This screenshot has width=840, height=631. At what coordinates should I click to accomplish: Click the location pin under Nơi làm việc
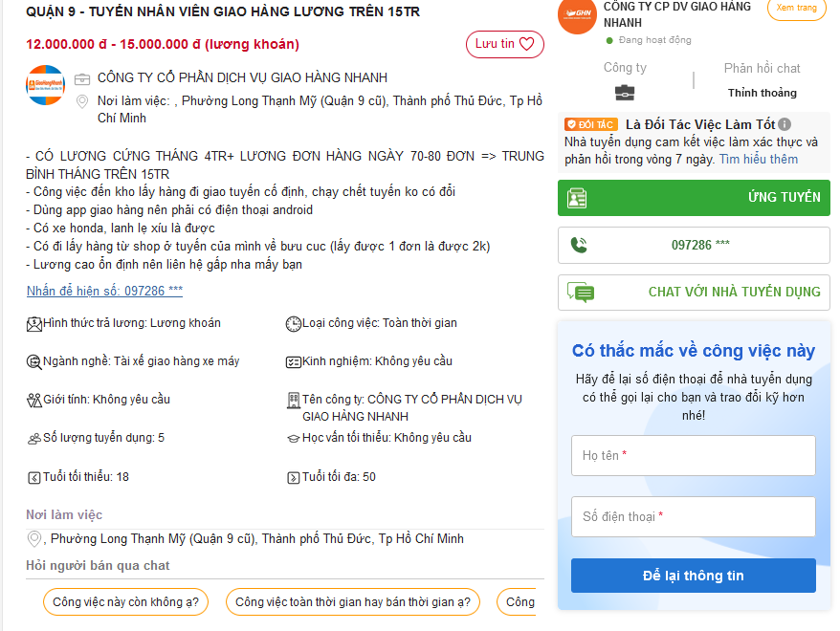(35, 539)
